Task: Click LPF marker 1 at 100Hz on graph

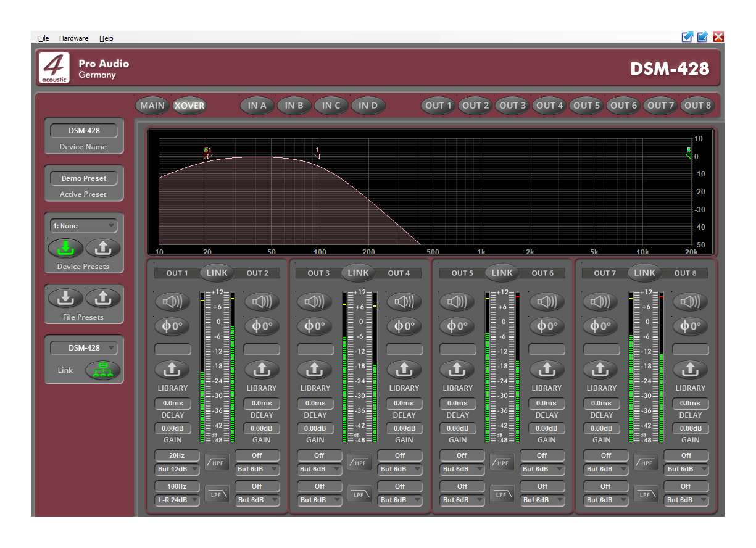Action: (317, 154)
